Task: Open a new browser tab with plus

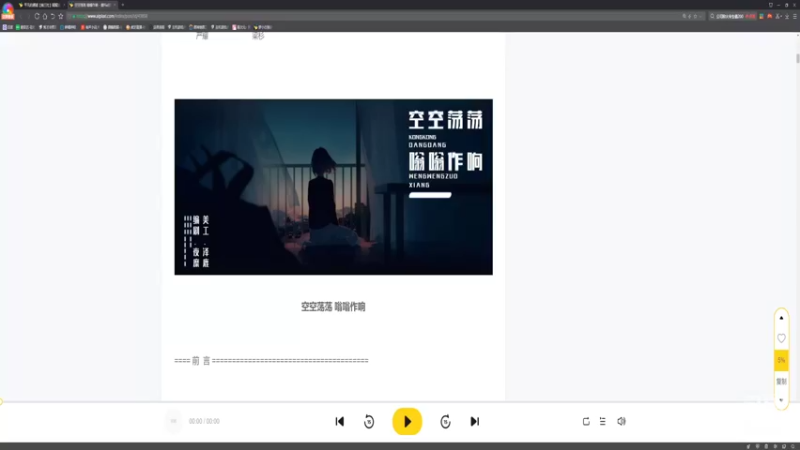Action: point(122,5)
